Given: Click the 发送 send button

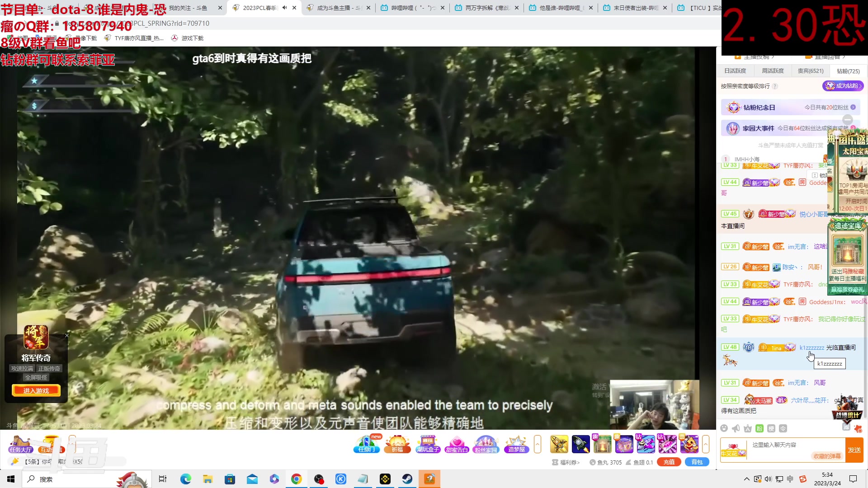Looking at the screenshot, I should [x=854, y=450].
